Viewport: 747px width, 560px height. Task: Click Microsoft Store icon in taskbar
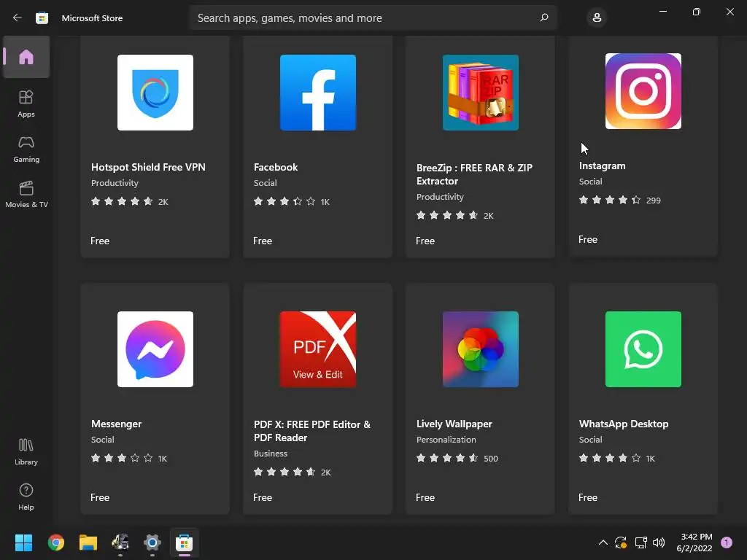[x=185, y=542]
